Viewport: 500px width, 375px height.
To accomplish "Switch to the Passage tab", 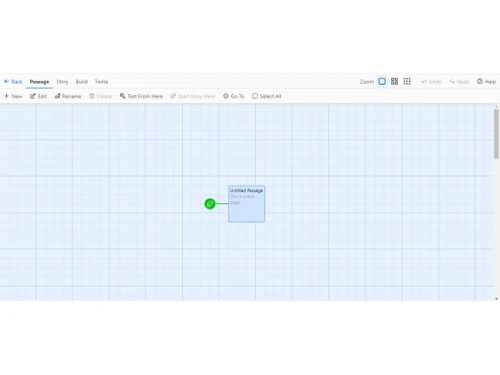I will tap(39, 82).
